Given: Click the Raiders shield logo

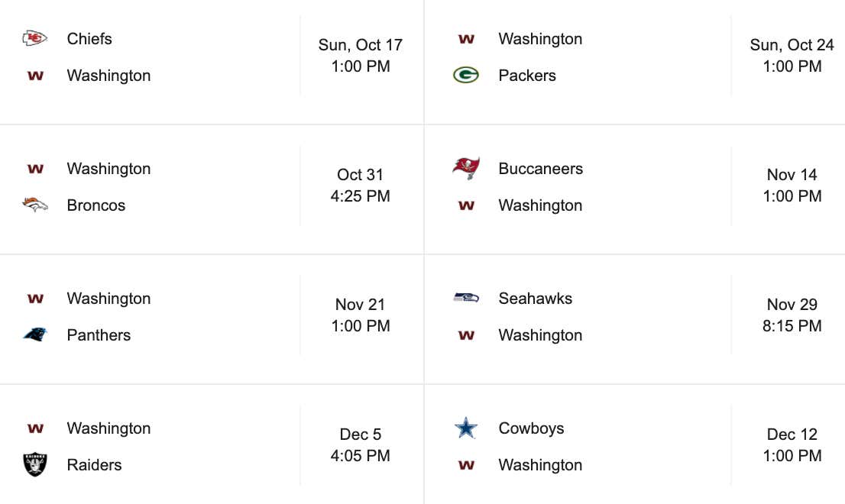Looking at the screenshot, I should point(35,464).
